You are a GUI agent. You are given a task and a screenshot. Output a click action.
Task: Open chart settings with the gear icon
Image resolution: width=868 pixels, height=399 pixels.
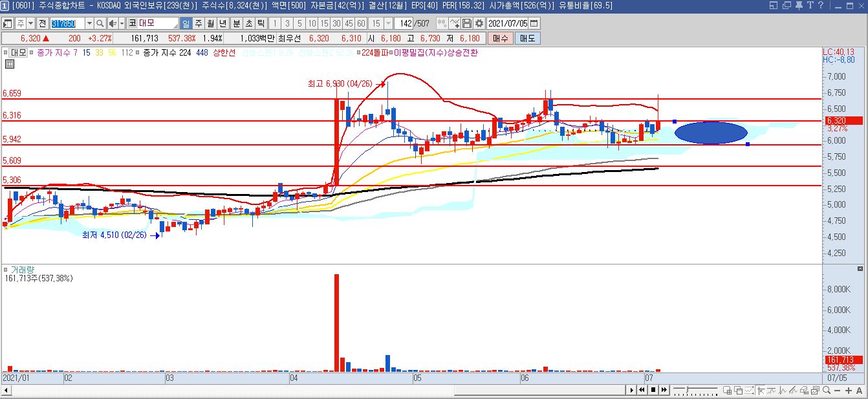click(x=479, y=23)
